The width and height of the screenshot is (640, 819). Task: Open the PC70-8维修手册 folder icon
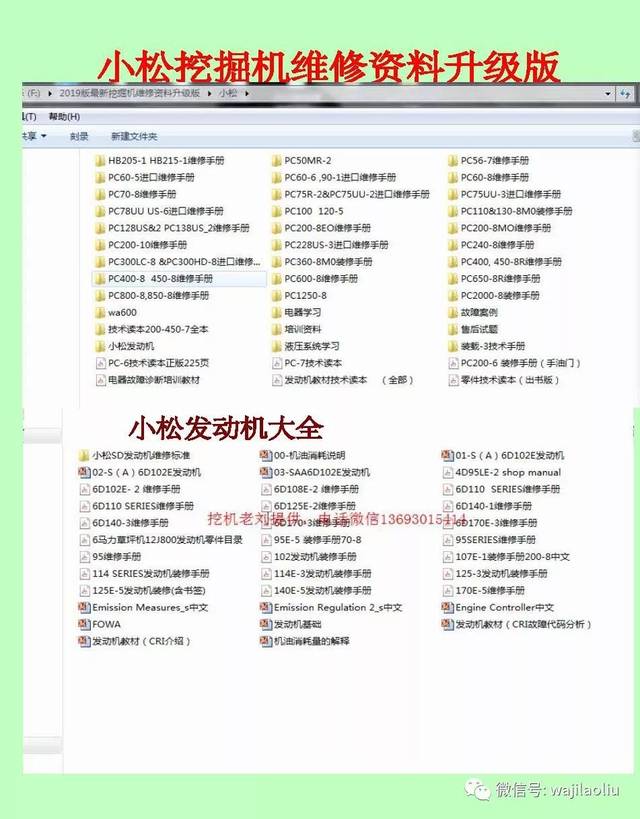[x=100, y=194]
